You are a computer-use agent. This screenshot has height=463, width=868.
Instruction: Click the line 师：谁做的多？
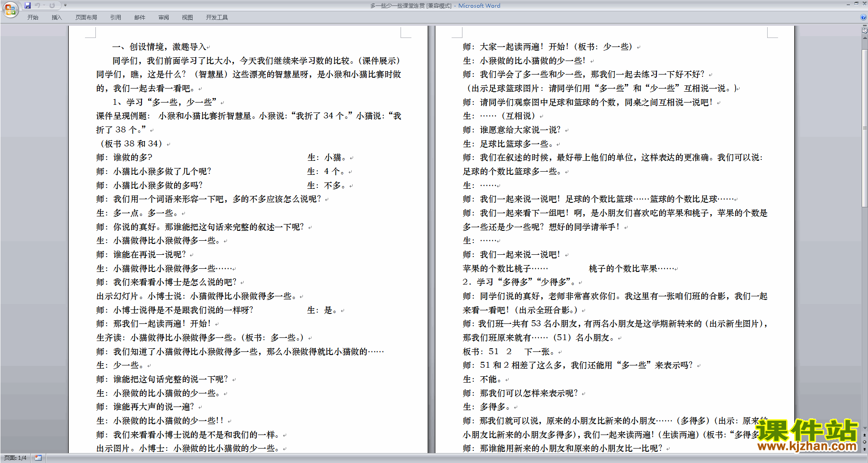point(124,158)
